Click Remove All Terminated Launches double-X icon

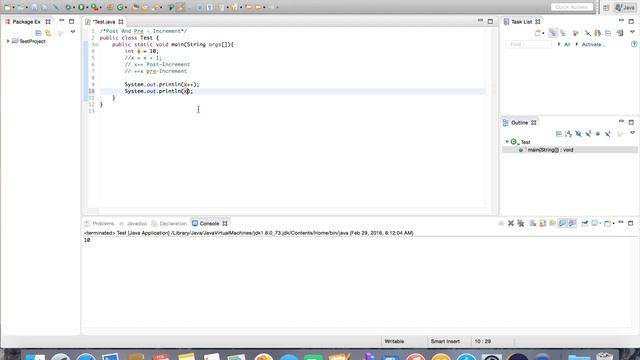(520, 223)
